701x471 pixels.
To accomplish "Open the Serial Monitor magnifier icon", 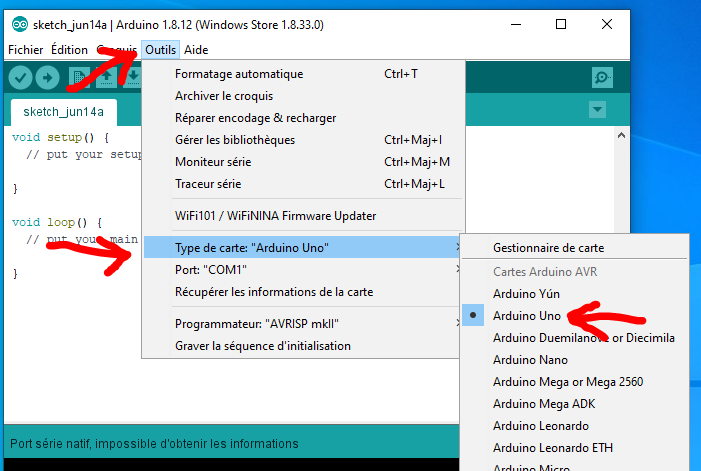I will (602, 78).
